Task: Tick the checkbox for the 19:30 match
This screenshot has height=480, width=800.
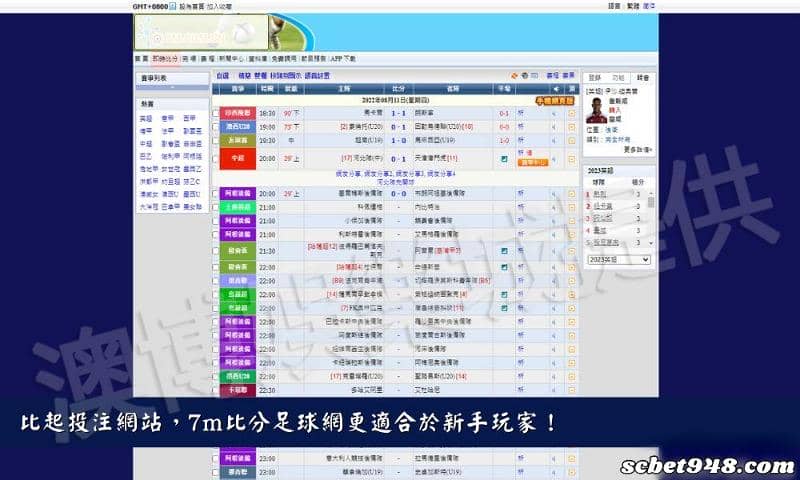Action: point(215,140)
